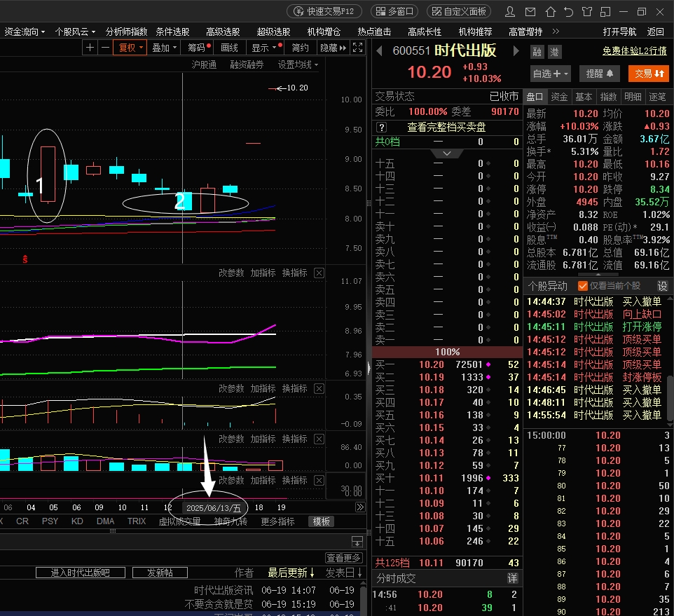Image resolution: width=674 pixels, height=616 pixels.
Task: Open the skin shirt icon
Action: coord(586,12)
